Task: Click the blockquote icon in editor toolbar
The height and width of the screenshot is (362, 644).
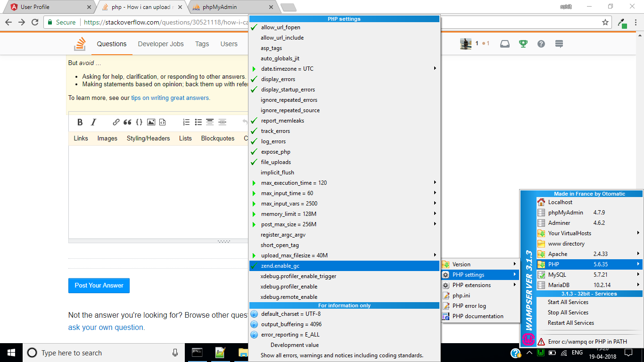Action: click(127, 122)
